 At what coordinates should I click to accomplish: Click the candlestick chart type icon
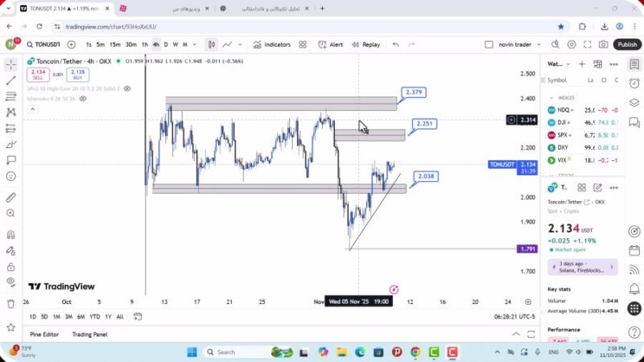point(211,44)
